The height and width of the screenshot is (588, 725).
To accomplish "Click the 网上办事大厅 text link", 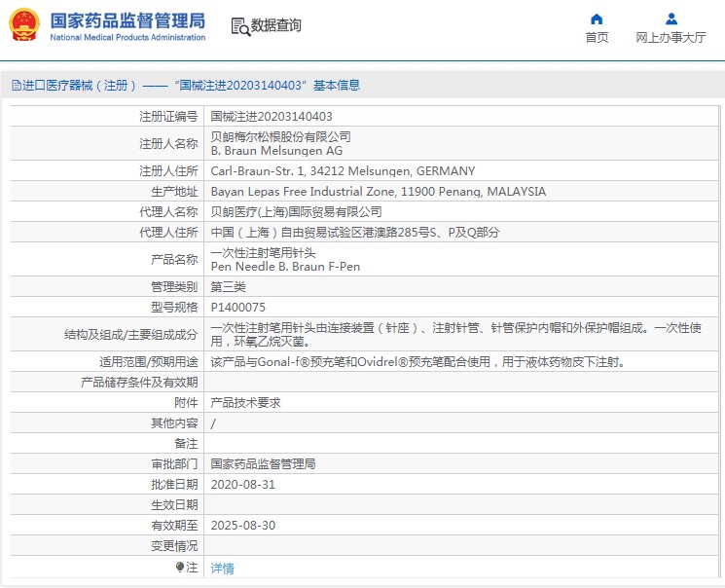I will (671, 37).
